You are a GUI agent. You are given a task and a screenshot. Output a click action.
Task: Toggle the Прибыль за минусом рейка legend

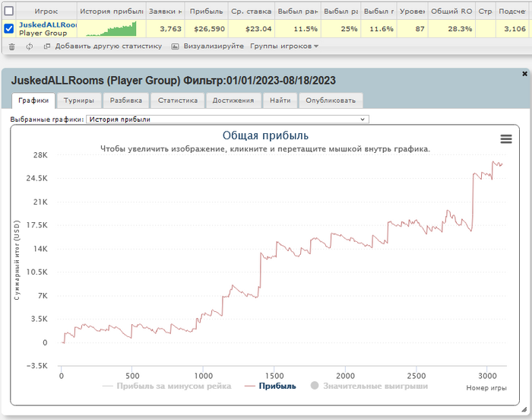click(x=166, y=386)
